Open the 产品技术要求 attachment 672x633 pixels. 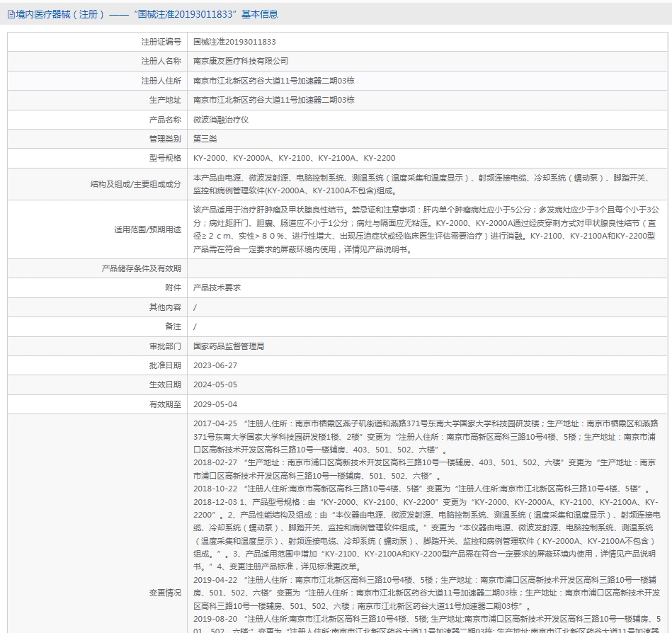217,287
